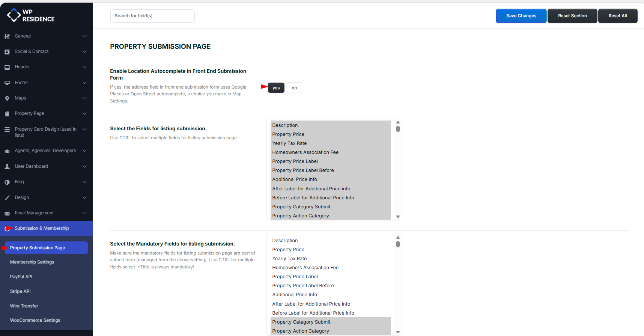Click the User Dashboard person icon
Screen dimensions: 644x336
(x=7, y=167)
